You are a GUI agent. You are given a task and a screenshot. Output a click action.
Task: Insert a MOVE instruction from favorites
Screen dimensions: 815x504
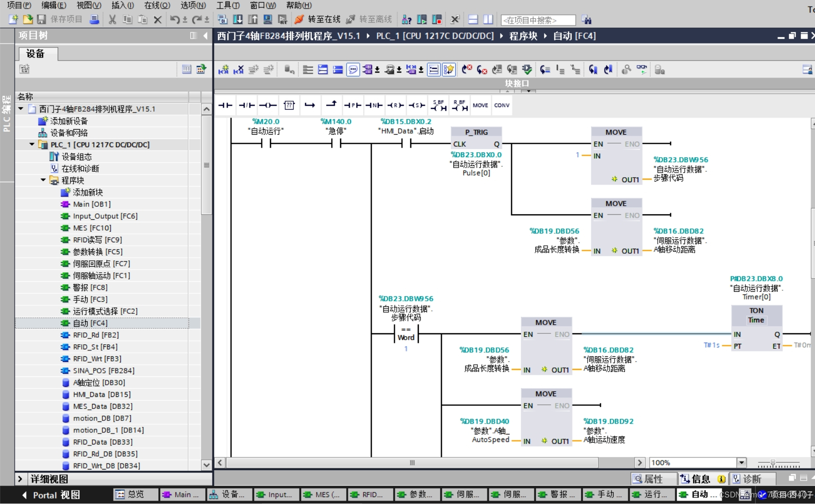tap(480, 105)
